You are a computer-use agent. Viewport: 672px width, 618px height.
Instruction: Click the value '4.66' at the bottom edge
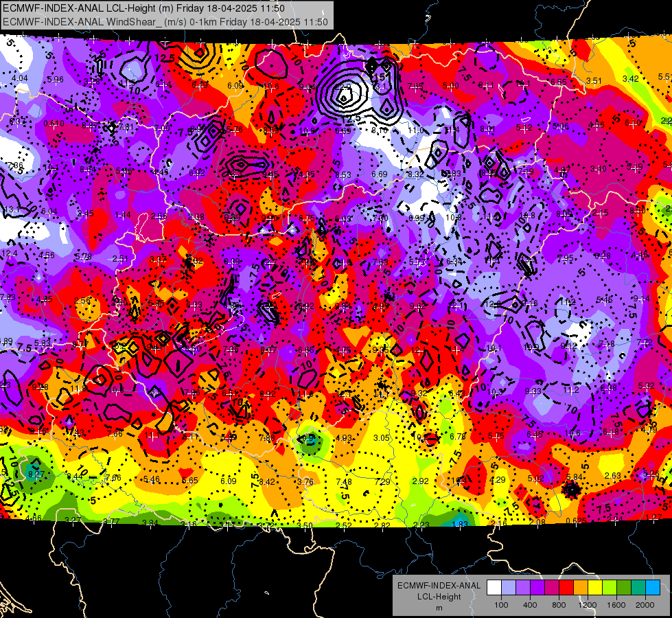click(x=34, y=518)
